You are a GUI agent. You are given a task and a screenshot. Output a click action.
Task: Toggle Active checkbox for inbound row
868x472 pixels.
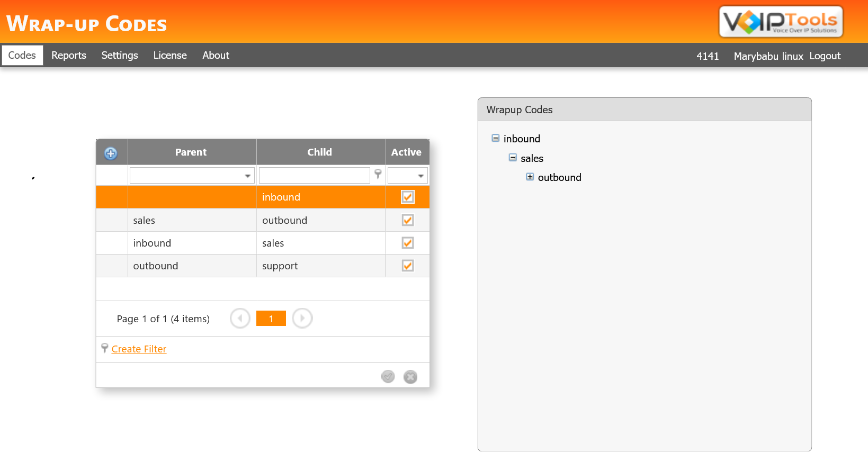coord(407,197)
